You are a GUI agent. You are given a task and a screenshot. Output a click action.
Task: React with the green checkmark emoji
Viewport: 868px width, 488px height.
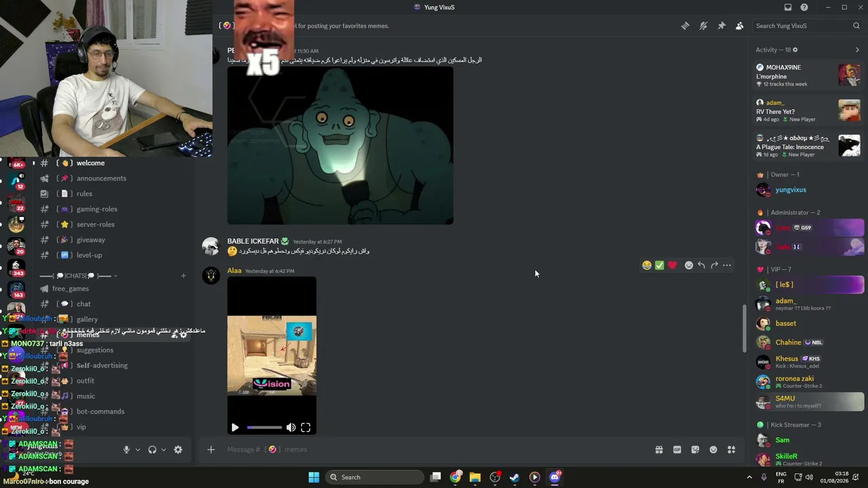point(660,265)
